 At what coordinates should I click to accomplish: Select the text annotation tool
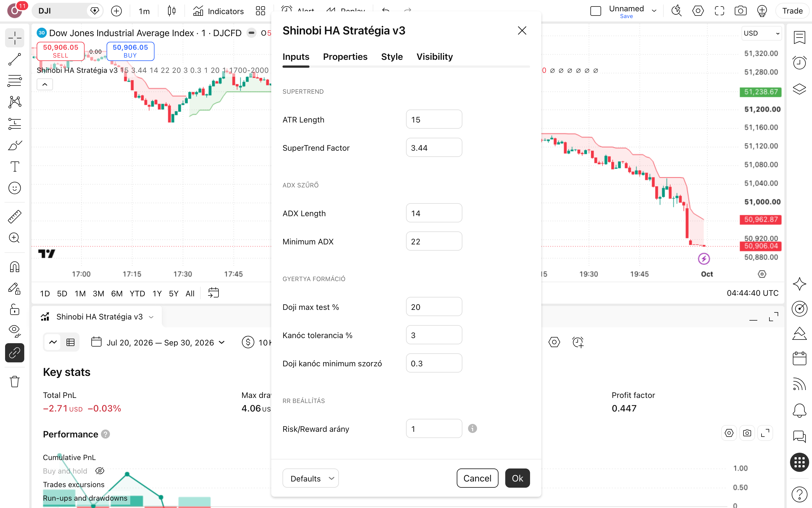(x=15, y=167)
